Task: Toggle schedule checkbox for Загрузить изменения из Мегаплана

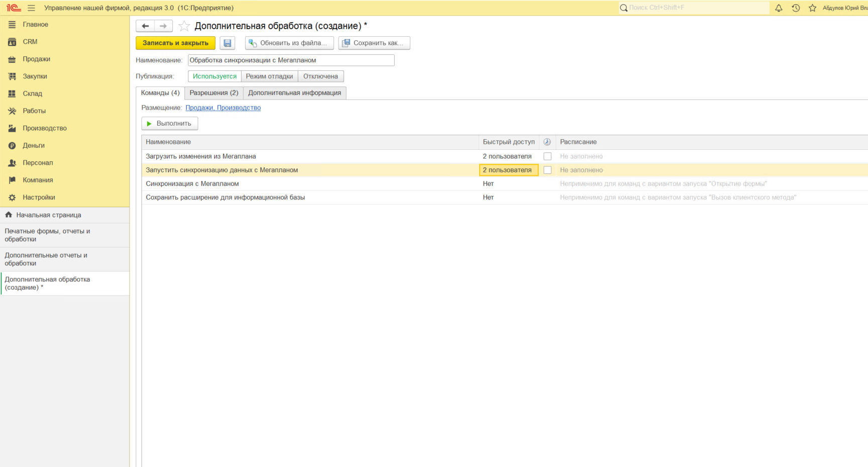Action: coord(548,156)
